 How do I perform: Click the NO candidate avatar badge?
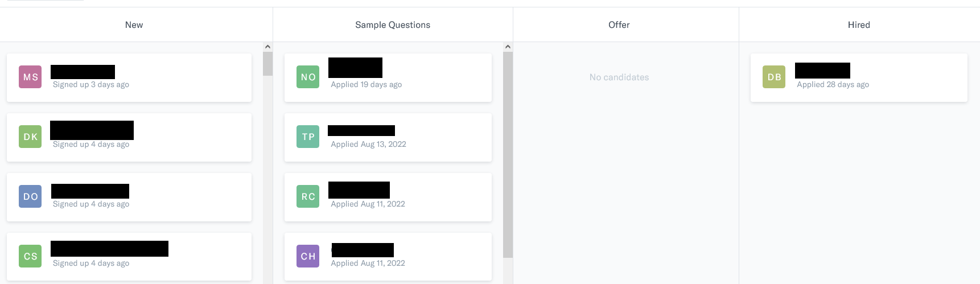pos(308,77)
